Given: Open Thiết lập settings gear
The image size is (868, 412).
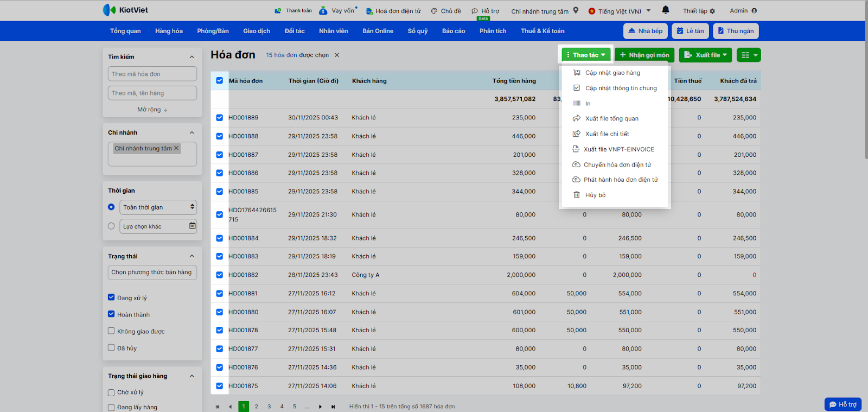Looking at the screenshot, I should tap(712, 11).
